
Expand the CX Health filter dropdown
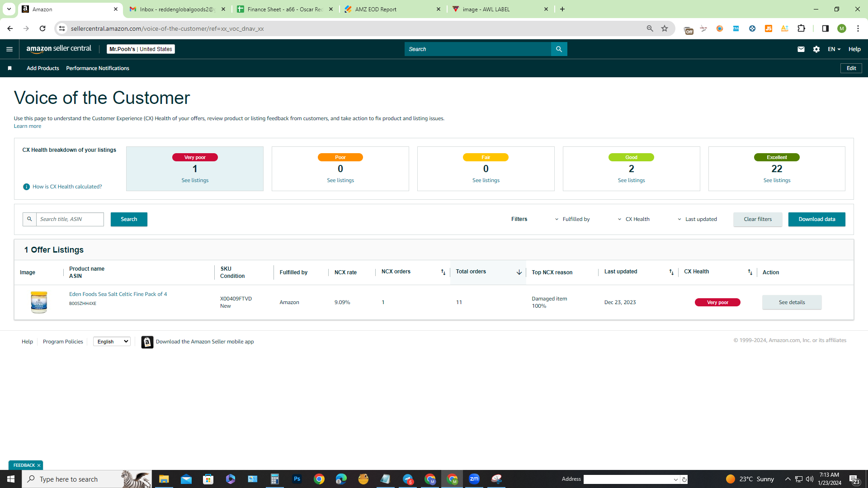pos(634,219)
